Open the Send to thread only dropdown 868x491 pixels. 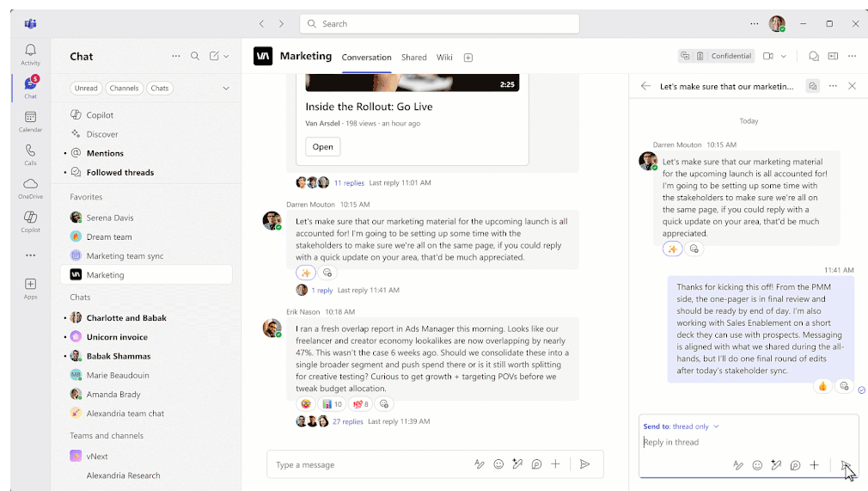point(681,427)
